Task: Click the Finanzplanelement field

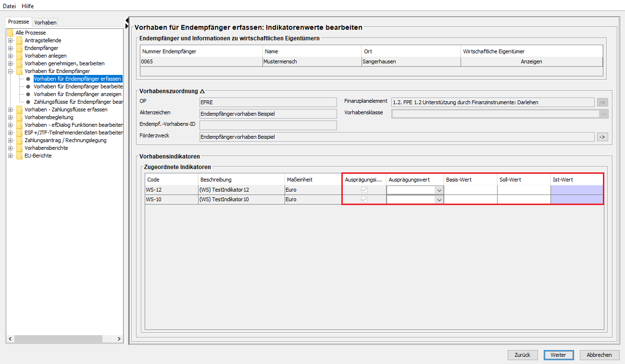Action: [493, 102]
